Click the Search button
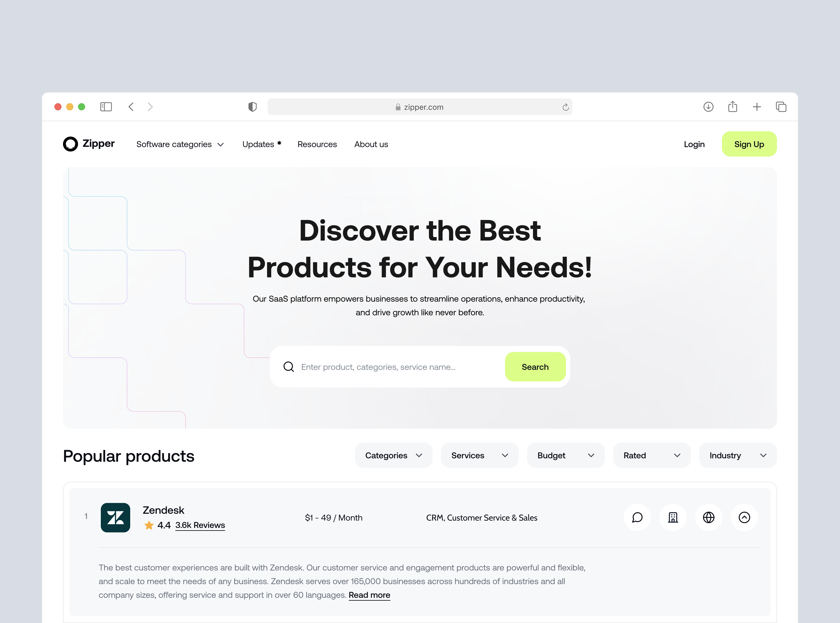The image size is (840, 623). [535, 366]
